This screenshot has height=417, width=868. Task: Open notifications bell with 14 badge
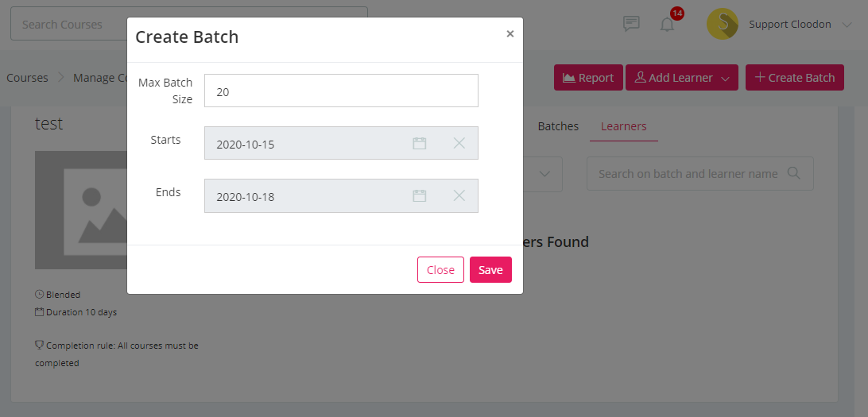(x=668, y=25)
